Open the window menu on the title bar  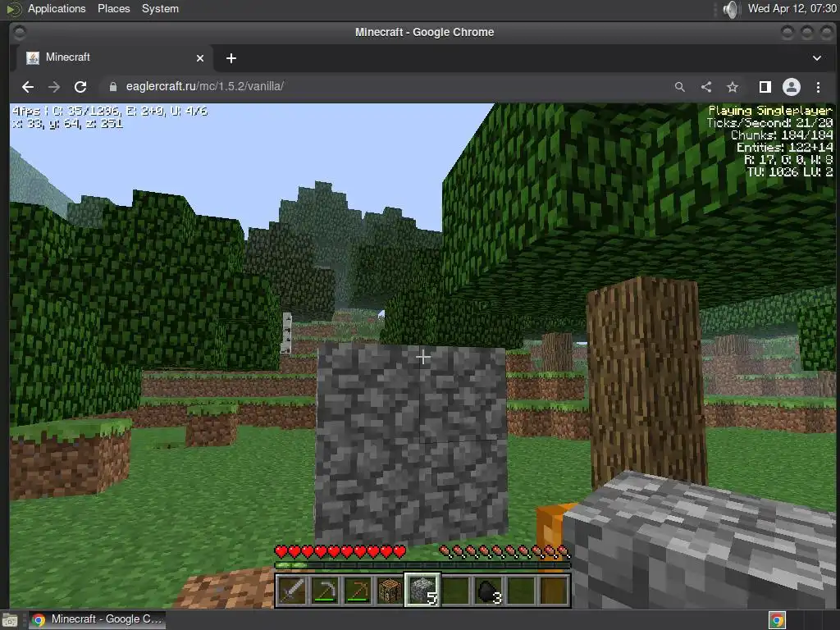point(20,33)
